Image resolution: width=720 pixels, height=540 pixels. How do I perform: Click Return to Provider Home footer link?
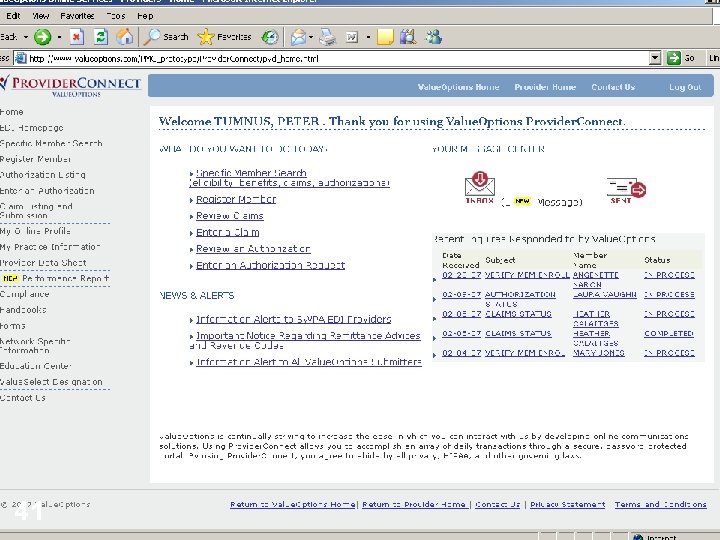pos(414,504)
